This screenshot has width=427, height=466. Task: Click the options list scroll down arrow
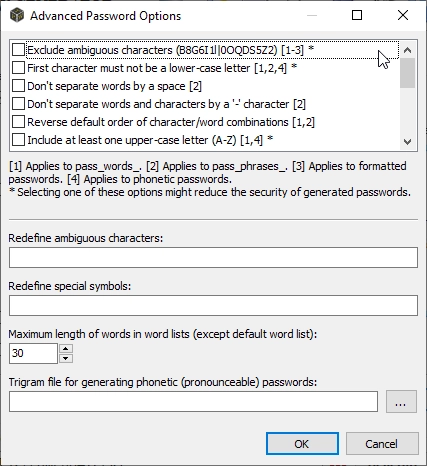point(407,142)
